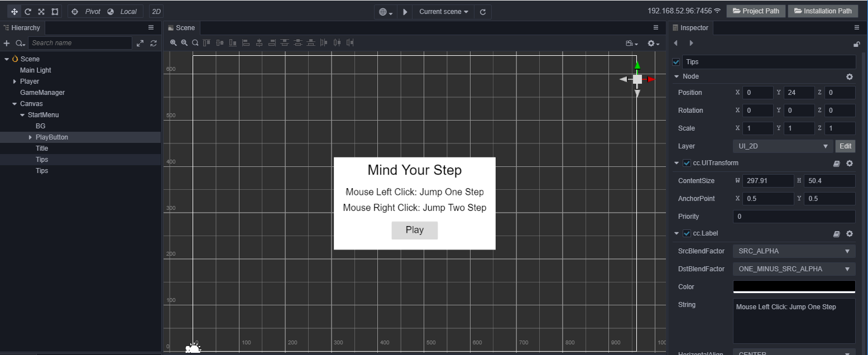Open the scene camera options dropdown

point(632,43)
